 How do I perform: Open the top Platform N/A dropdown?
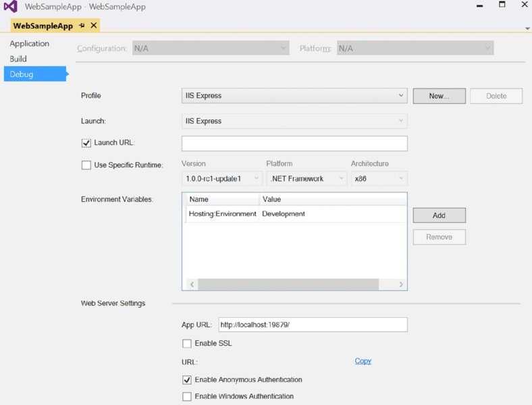tap(415, 48)
